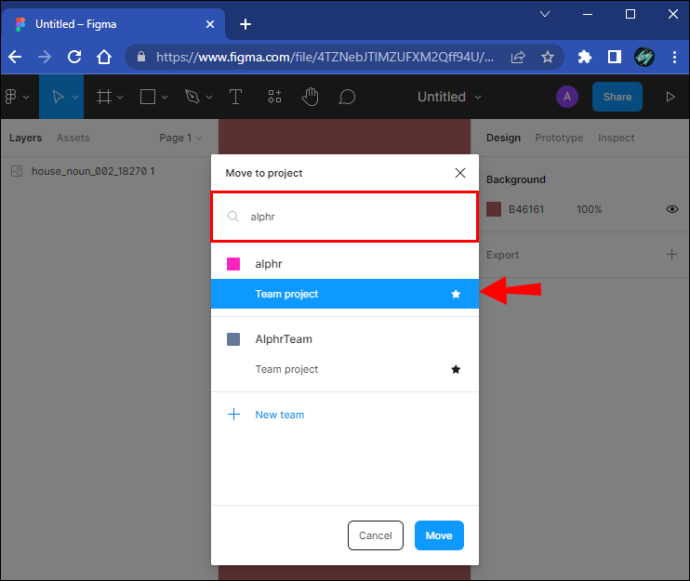
Task: Open the Resources components tool
Action: pos(275,96)
